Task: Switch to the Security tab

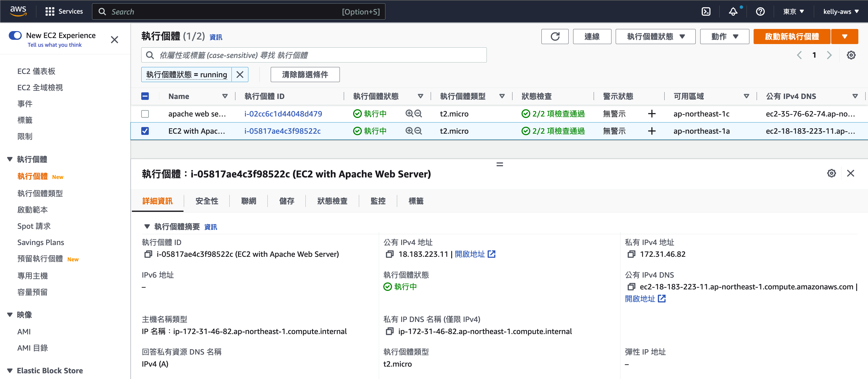Action: [x=207, y=201]
